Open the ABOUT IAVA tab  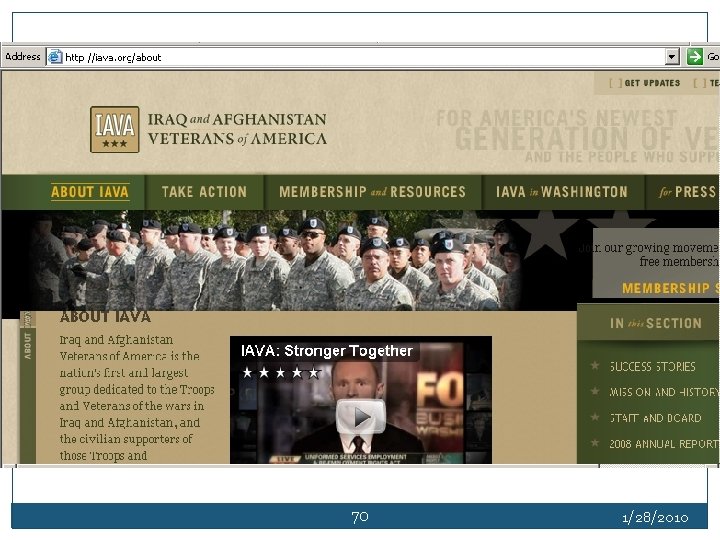click(x=90, y=192)
